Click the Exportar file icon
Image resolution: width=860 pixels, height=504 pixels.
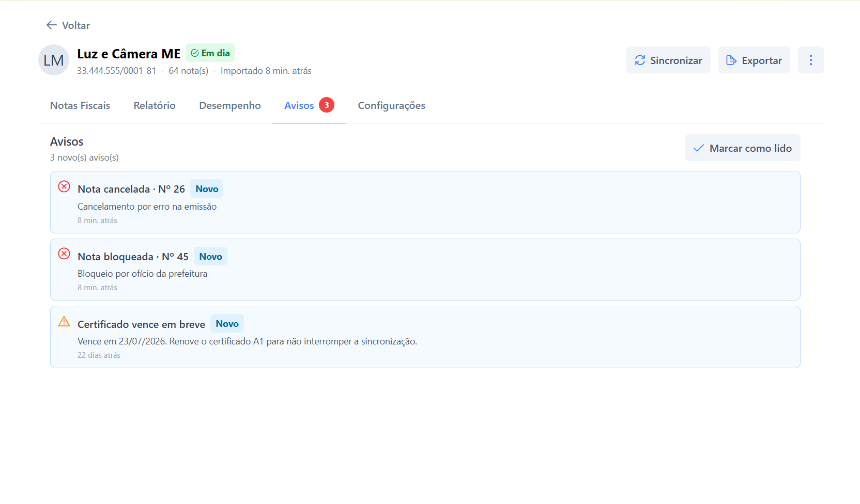pos(731,60)
